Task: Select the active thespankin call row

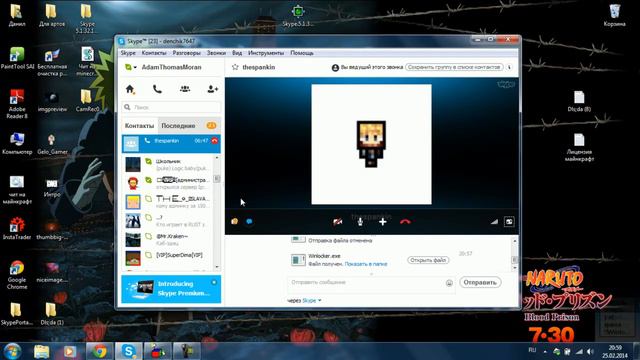Action: pyautogui.click(x=171, y=144)
